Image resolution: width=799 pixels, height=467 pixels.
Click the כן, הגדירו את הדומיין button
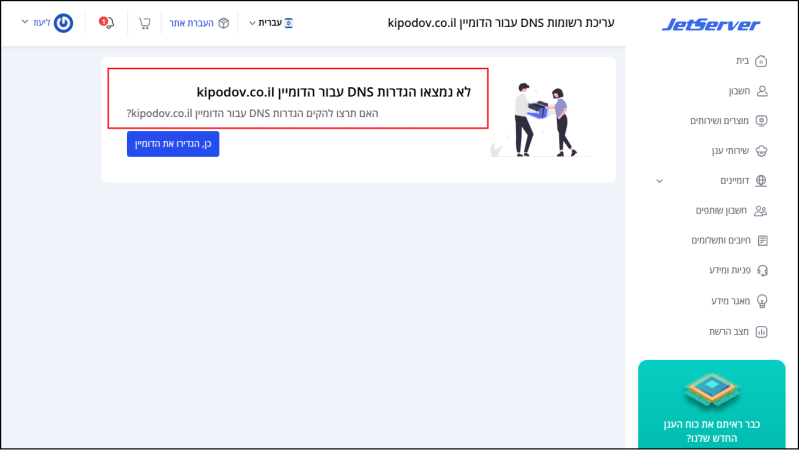(173, 144)
